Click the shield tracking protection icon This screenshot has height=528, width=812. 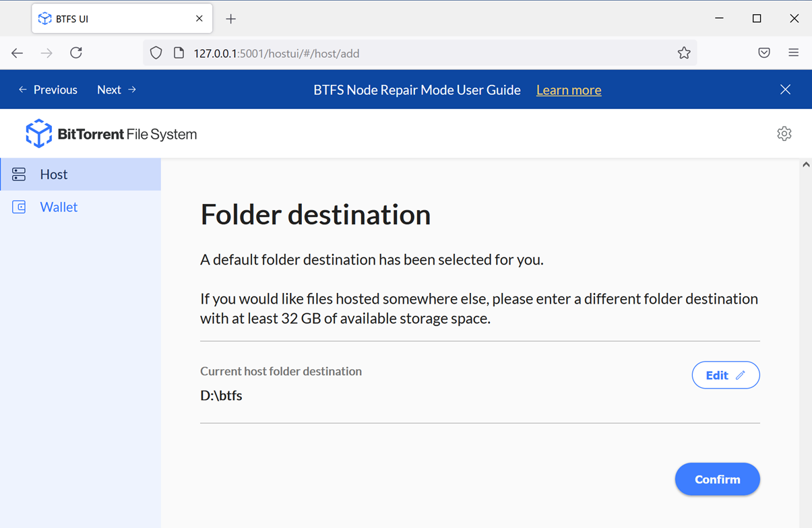156,53
